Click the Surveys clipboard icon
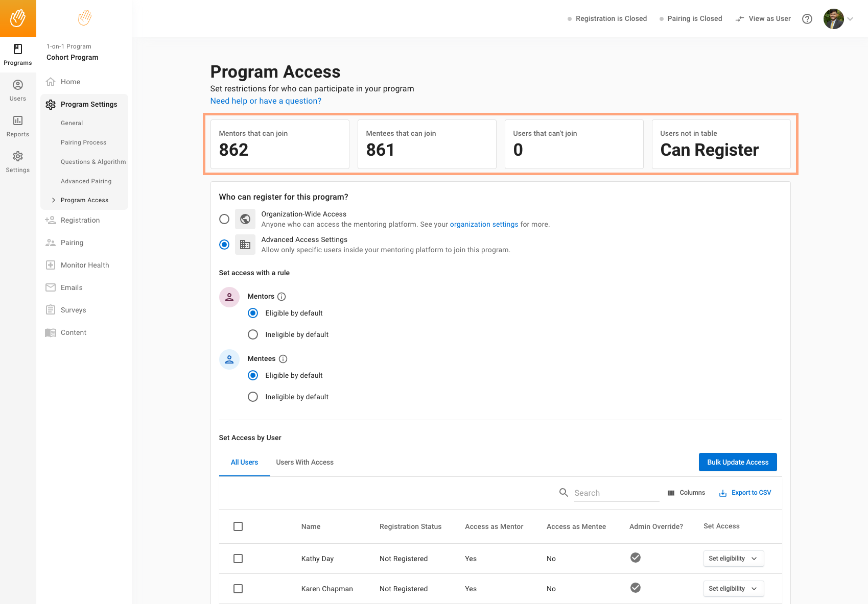This screenshot has height=604, width=868. pos(51,310)
